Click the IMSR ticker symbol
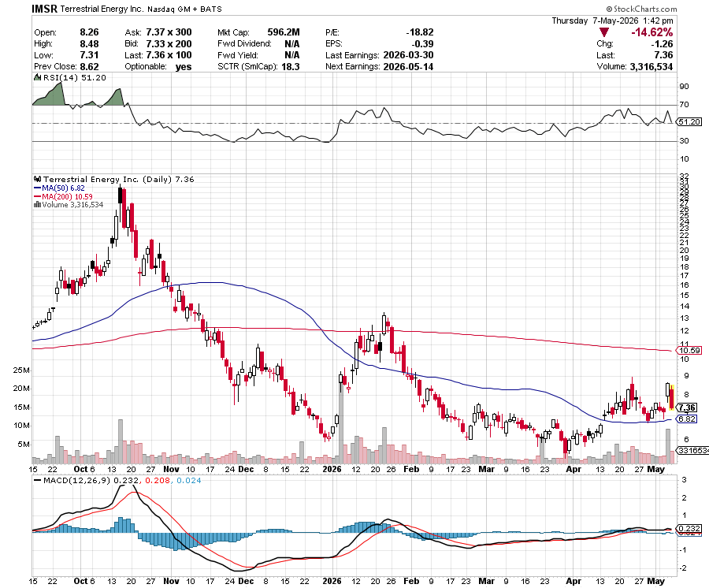Image resolution: width=709 pixels, height=588 pixels. [x=45, y=9]
